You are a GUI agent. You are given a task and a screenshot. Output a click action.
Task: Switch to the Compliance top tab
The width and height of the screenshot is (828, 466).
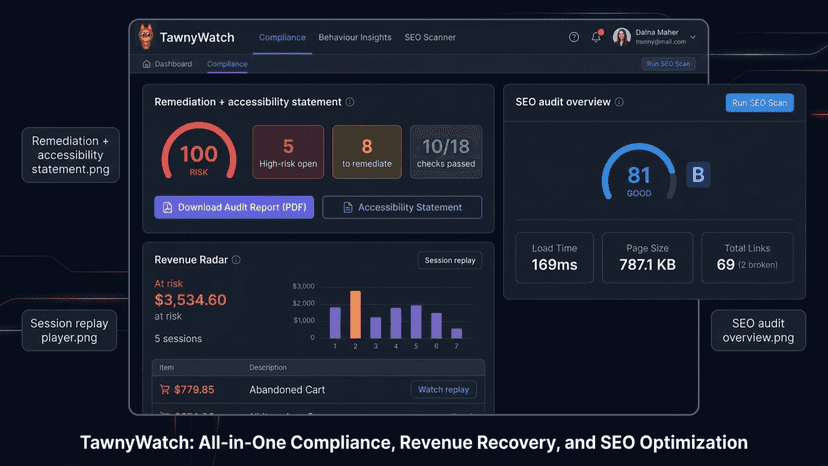pos(282,38)
